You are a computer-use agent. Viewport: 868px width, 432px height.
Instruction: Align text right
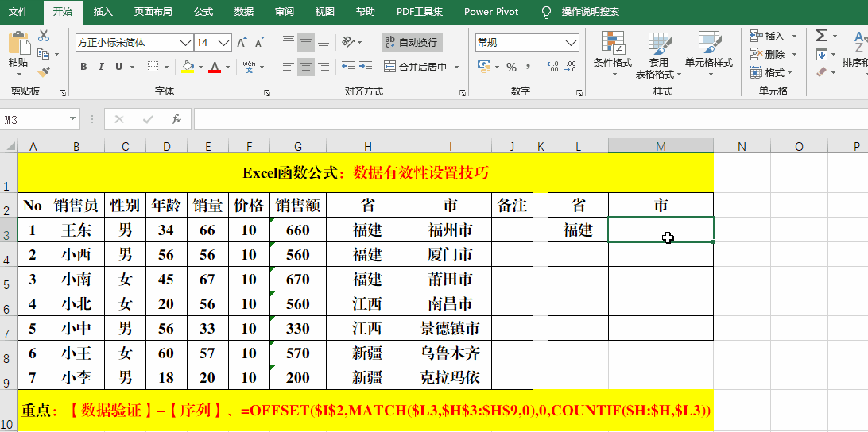click(x=324, y=67)
